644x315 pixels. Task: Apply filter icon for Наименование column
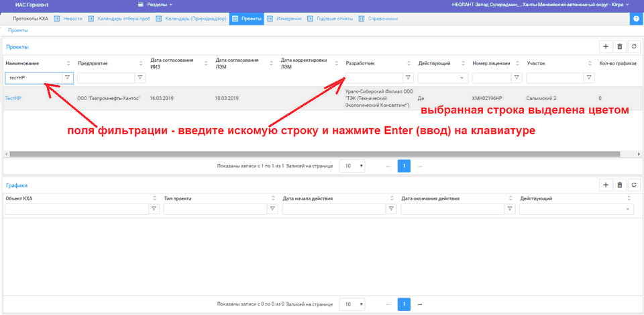68,78
